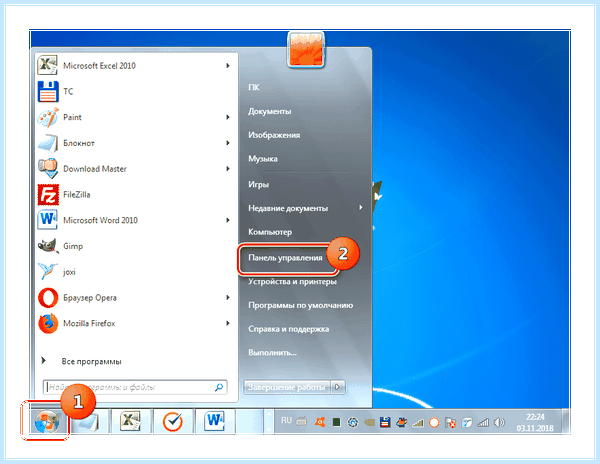Click blue floppy disk tray icon

pyautogui.click(x=385, y=422)
